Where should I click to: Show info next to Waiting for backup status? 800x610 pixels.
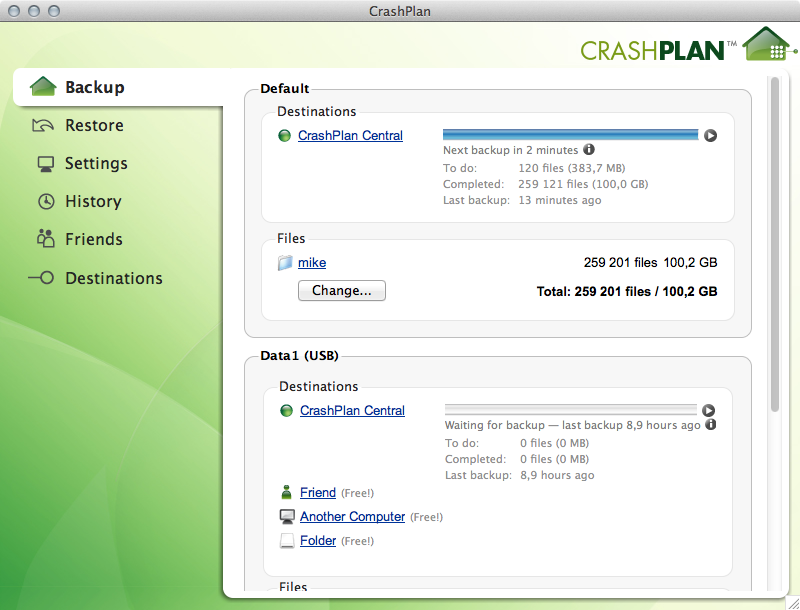click(x=710, y=424)
